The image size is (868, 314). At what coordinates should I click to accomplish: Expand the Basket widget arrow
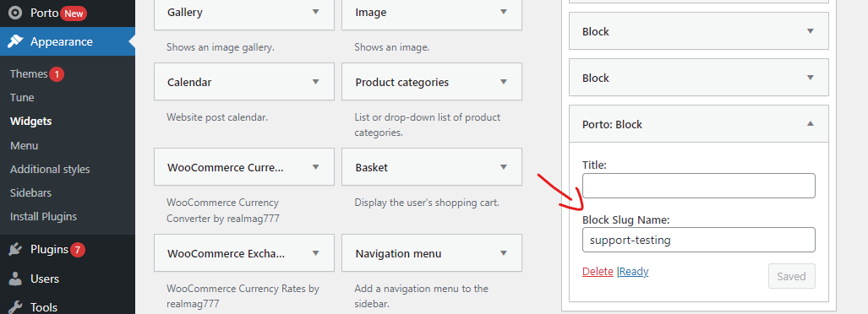503,167
